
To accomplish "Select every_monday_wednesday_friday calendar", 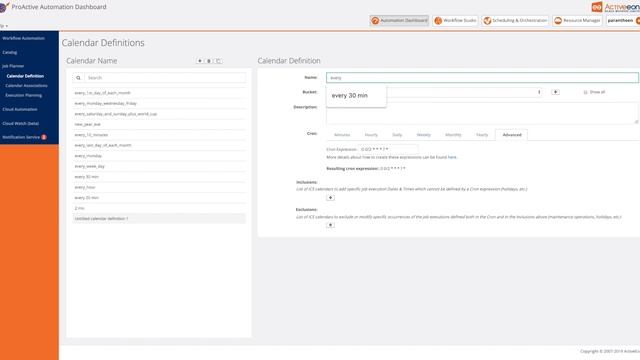I will (159, 103).
